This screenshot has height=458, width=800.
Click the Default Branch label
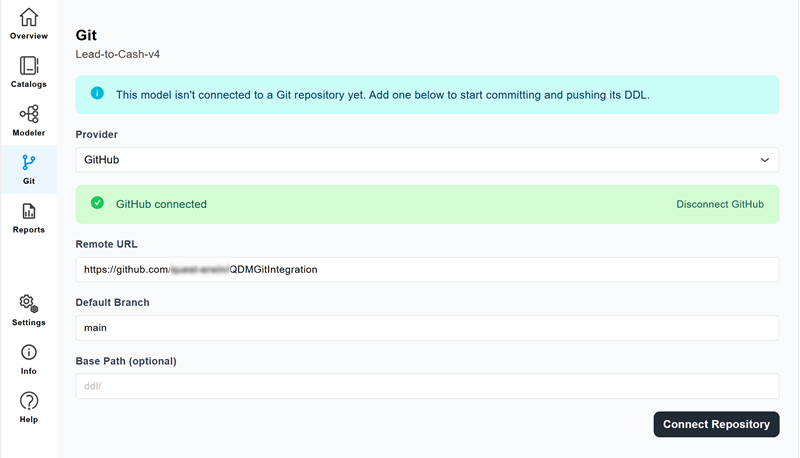112,302
